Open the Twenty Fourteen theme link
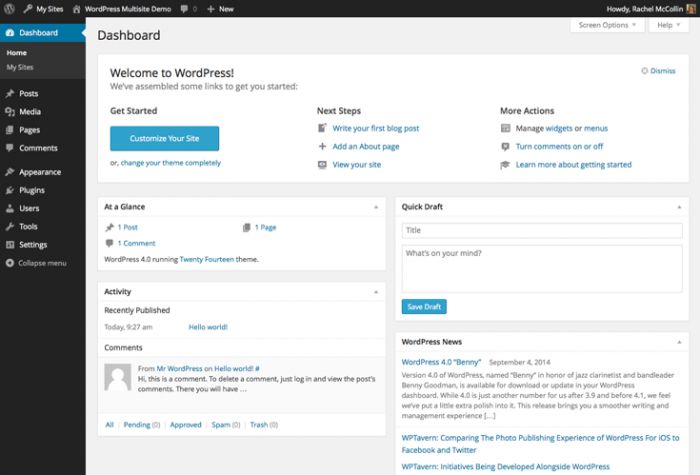Screen dimensions: 700x475 (207, 259)
